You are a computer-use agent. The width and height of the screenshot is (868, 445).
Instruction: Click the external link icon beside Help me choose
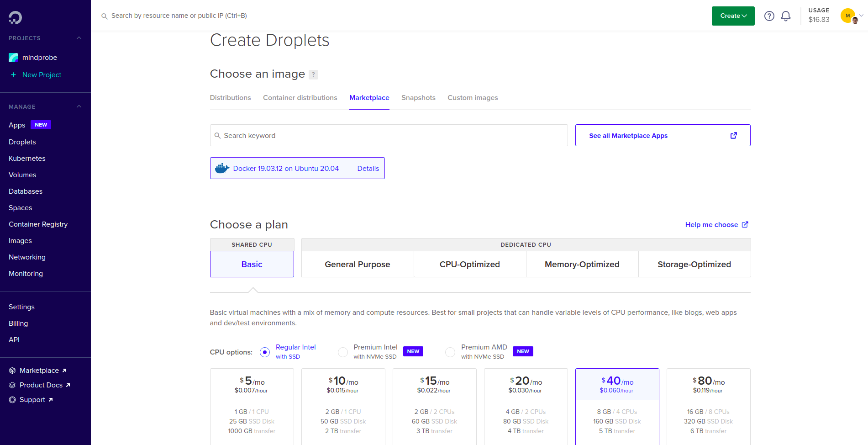click(x=745, y=224)
